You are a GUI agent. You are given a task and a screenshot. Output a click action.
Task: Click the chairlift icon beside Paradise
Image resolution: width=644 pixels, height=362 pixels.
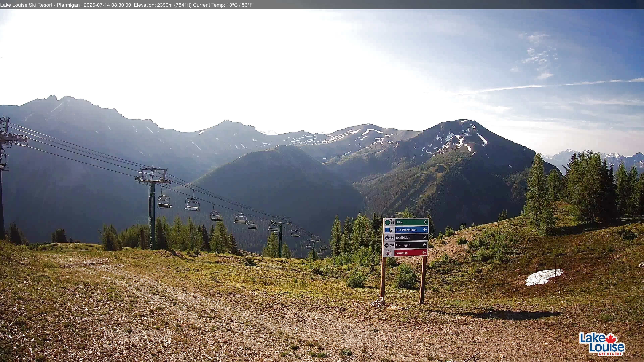pos(389,253)
